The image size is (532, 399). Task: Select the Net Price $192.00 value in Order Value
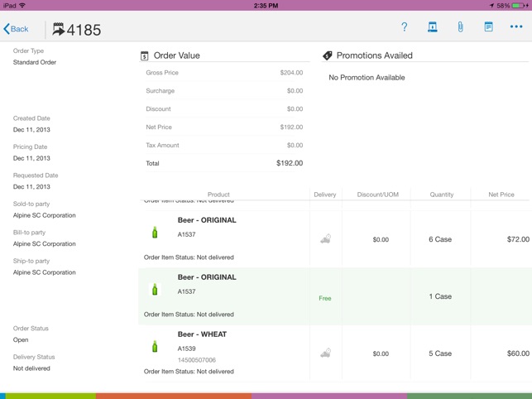click(291, 127)
